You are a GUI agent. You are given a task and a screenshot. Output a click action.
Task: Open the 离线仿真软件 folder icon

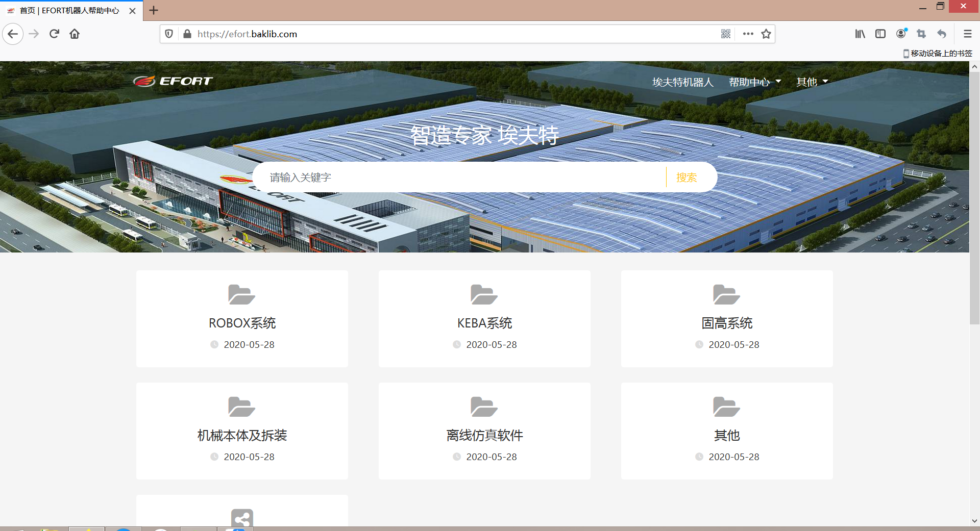pyautogui.click(x=484, y=407)
